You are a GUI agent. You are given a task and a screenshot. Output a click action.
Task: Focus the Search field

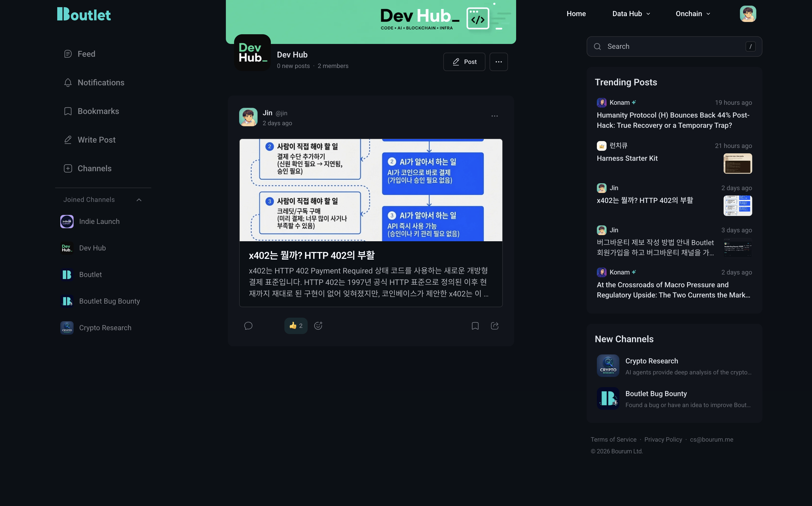coord(674,47)
